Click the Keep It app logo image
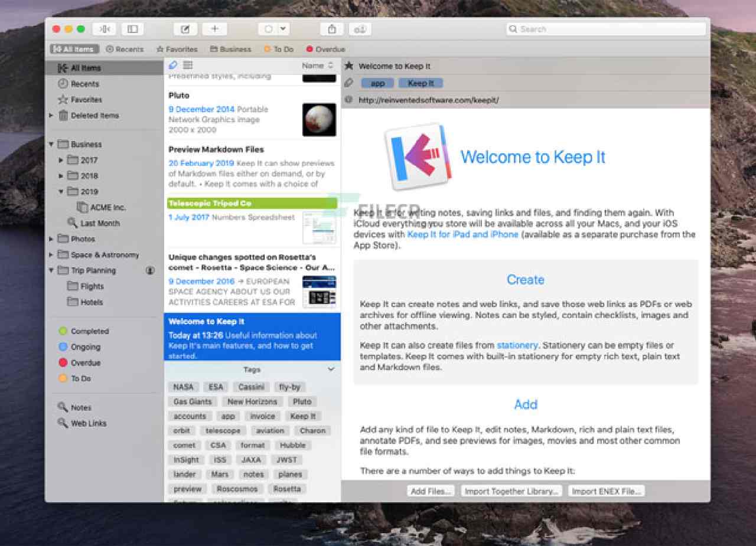 click(418, 157)
